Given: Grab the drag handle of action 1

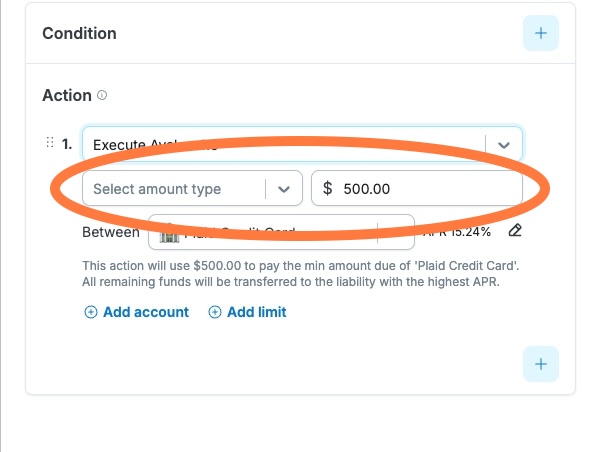Looking at the screenshot, I should coord(50,142).
